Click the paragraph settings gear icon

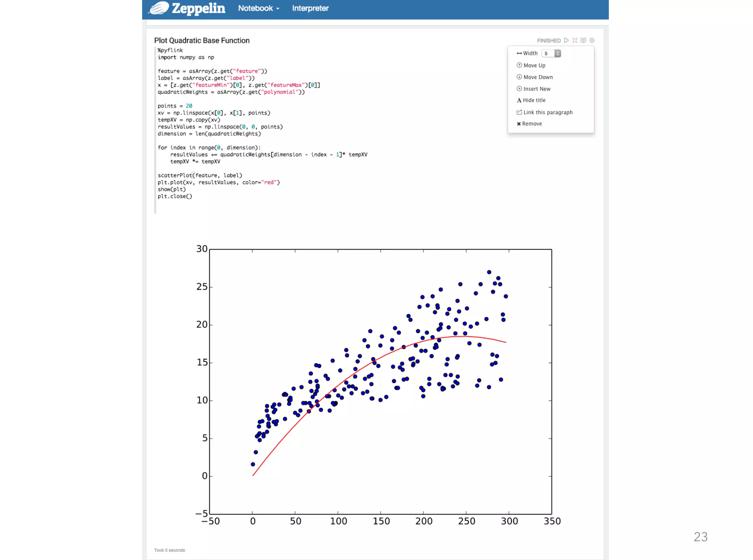pyautogui.click(x=592, y=40)
